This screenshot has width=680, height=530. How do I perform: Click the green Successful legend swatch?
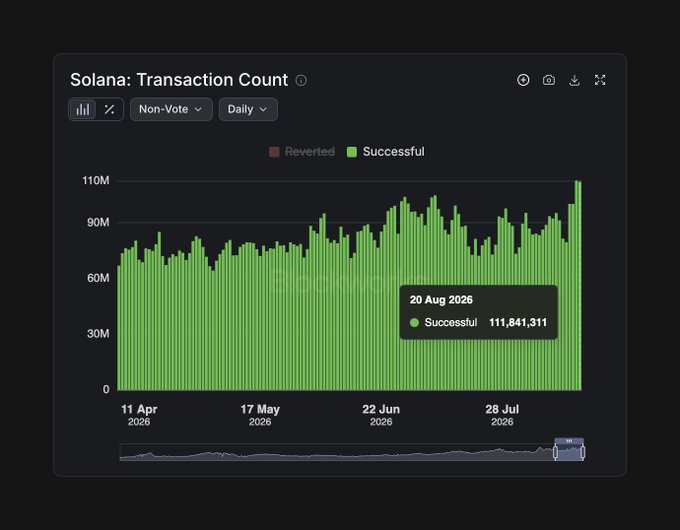pos(352,152)
